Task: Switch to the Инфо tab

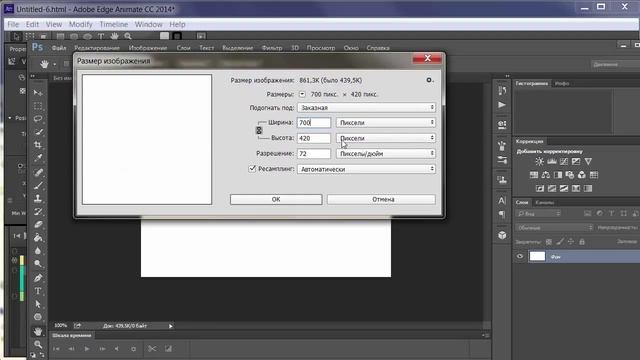Action: [x=562, y=83]
